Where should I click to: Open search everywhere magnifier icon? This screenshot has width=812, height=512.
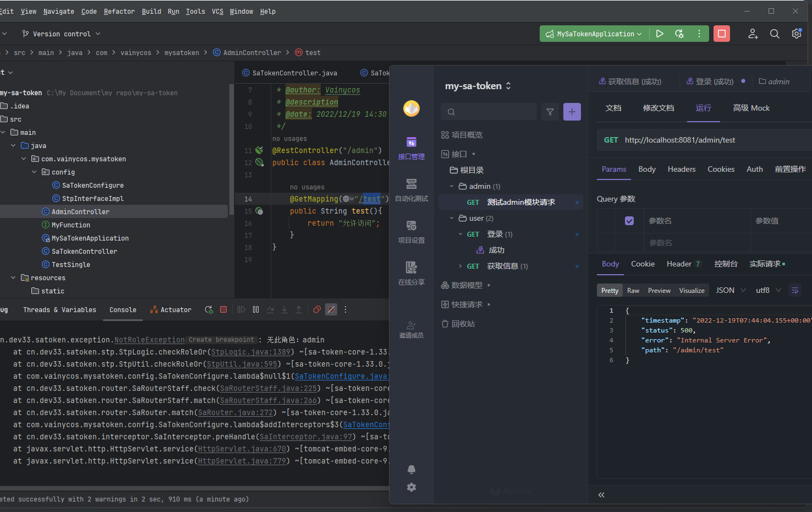[x=775, y=34]
